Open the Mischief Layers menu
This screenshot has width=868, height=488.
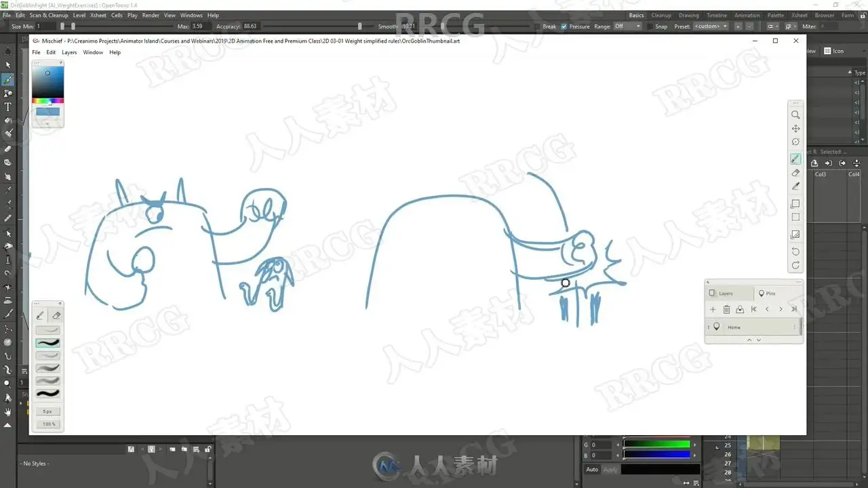(x=69, y=52)
